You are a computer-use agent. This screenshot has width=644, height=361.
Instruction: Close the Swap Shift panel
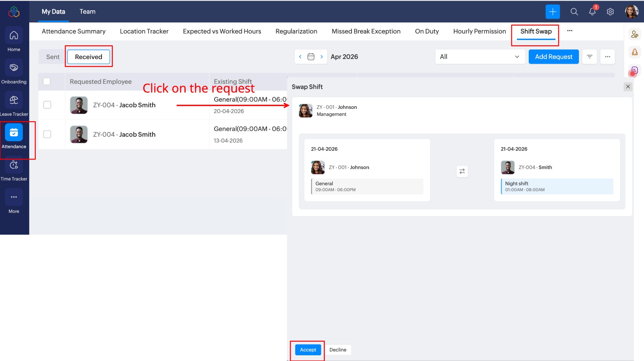coord(628,87)
